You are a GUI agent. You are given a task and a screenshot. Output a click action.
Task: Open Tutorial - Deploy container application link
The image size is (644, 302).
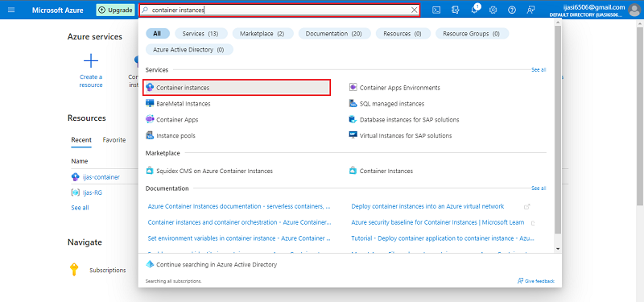(x=443, y=238)
